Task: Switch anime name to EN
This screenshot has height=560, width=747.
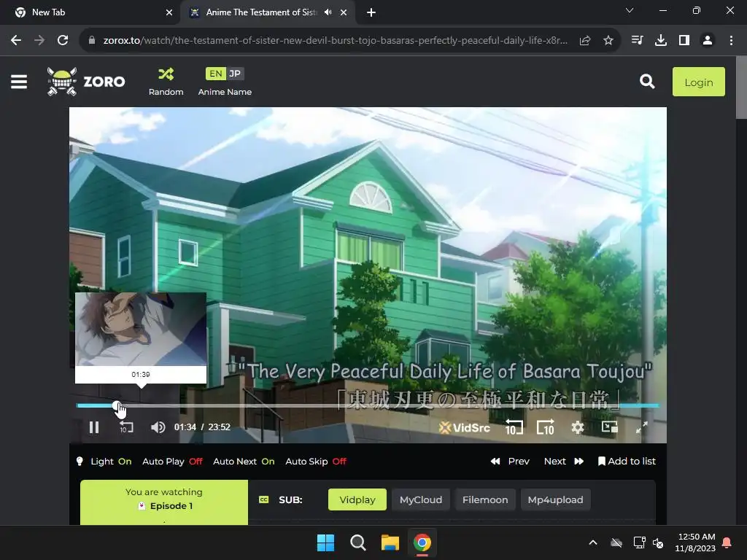Action: coord(215,74)
